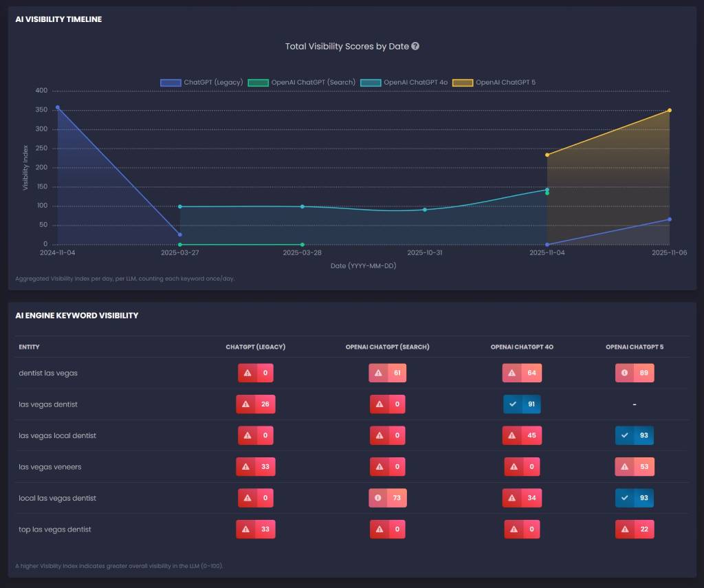Select the "top las vegas dentist" keyword
The height and width of the screenshot is (588, 704).
(x=55, y=530)
